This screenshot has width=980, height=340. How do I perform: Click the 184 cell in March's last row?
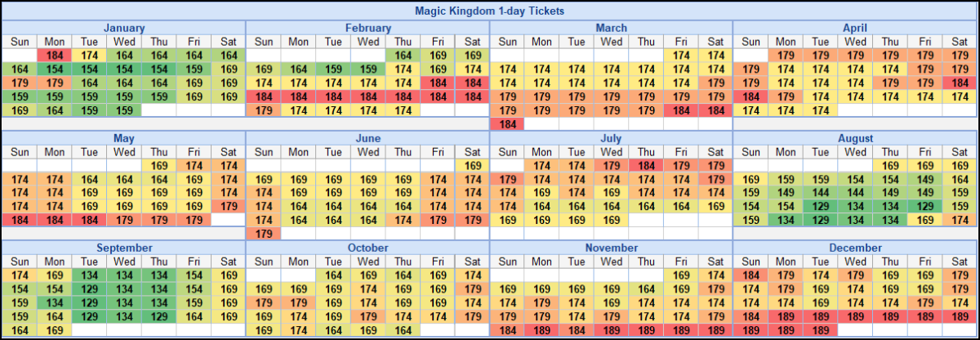click(x=507, y=124)
